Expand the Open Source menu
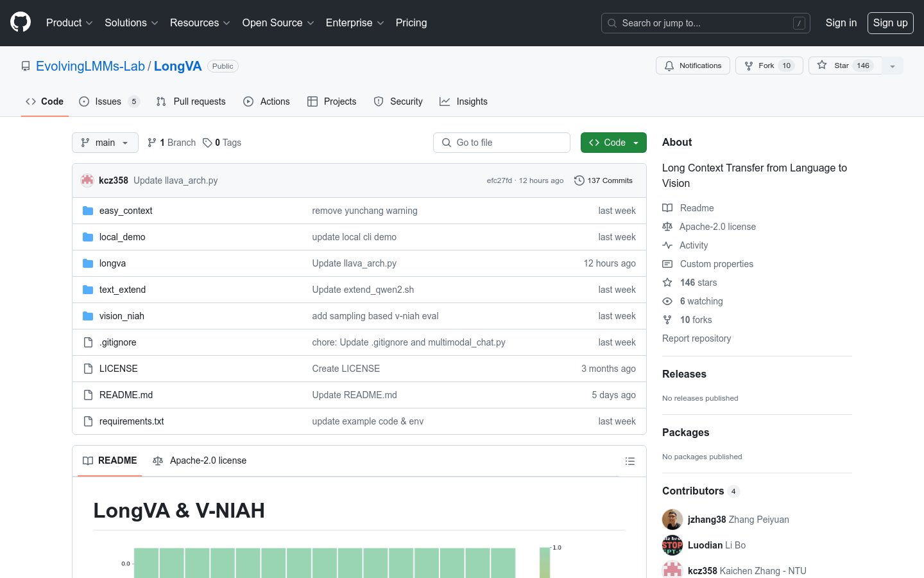Viewport: 924px width, 578px height. pos(278,22)
